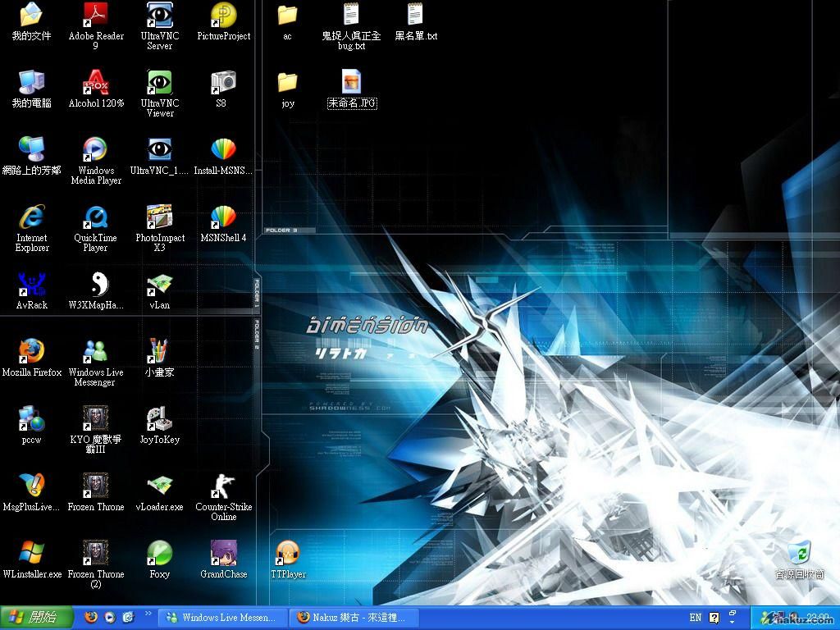Open language bar options arrow

pyautogui.click(x=733, y=623)
